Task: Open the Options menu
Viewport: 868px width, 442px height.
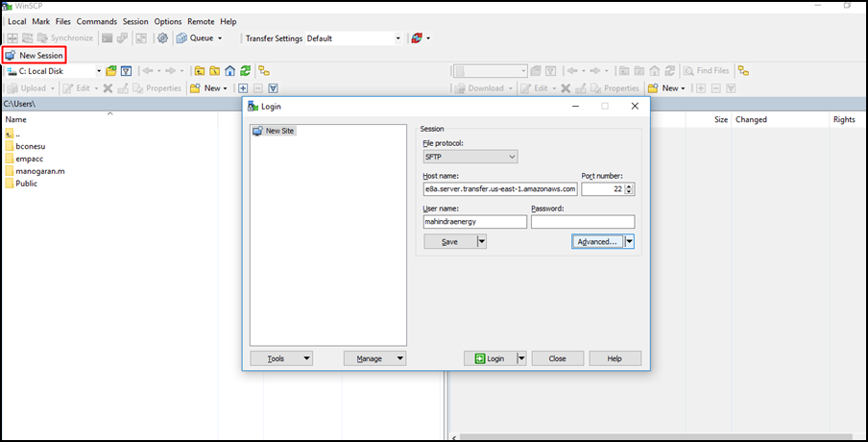Action: tap(168, 21)
